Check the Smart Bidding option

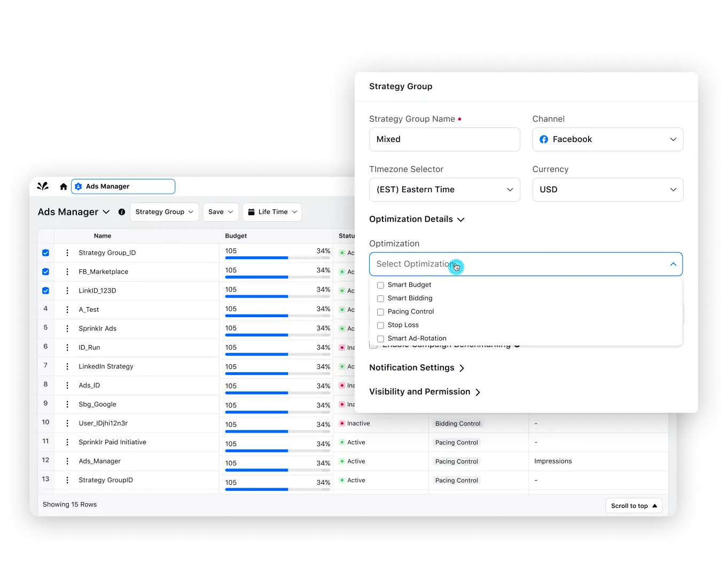[380, 299]
